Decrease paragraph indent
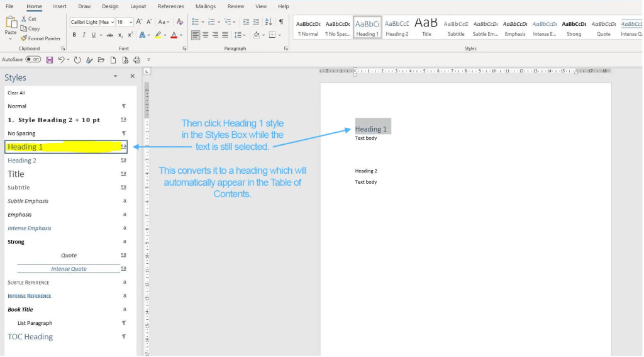The width and height of the screenshot is (644, 357). (246, 22)
